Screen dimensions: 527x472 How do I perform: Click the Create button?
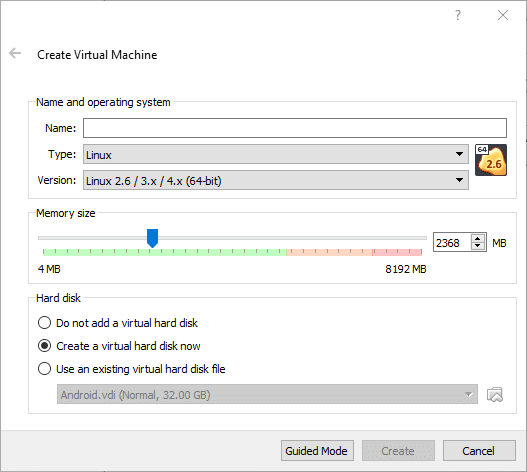coord(398,450)
